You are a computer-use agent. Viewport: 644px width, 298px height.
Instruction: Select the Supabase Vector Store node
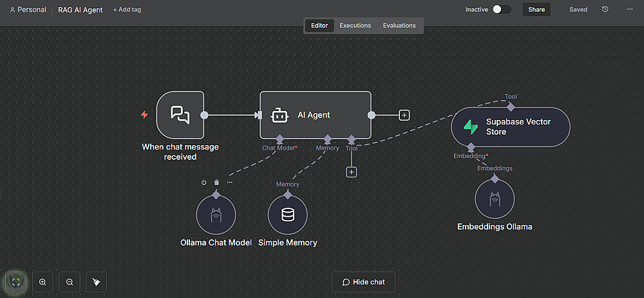click(x=511, y=127)
